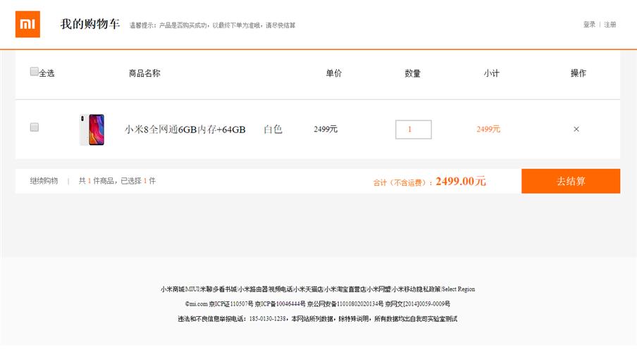Screen dimensions: 637x364
Task: Click the 京ICP证110507号 footer link
Action: 230,304
